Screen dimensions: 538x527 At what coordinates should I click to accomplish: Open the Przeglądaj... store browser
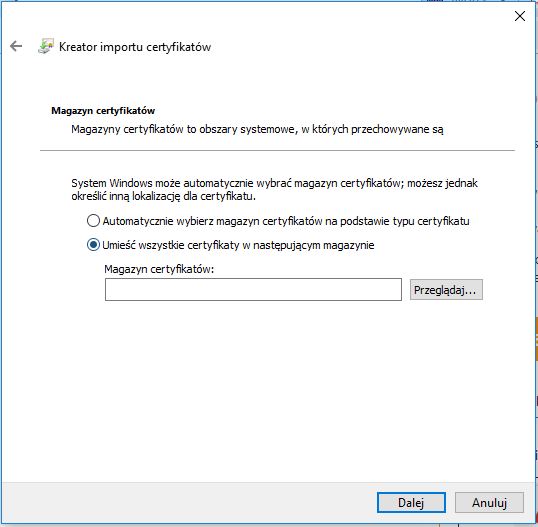coord(446,290)
